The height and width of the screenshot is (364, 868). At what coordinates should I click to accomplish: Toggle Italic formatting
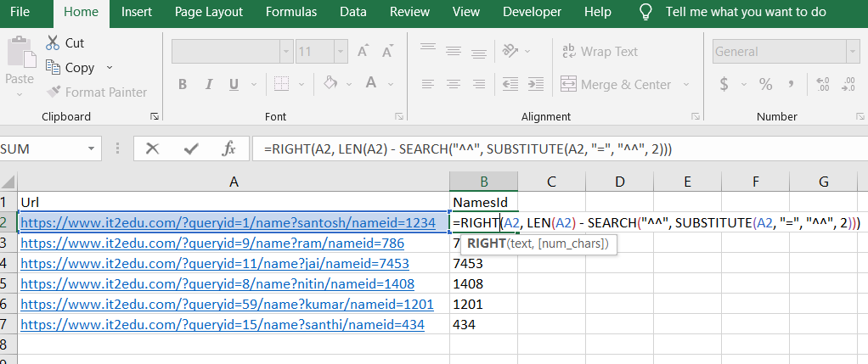pos(207,84)
